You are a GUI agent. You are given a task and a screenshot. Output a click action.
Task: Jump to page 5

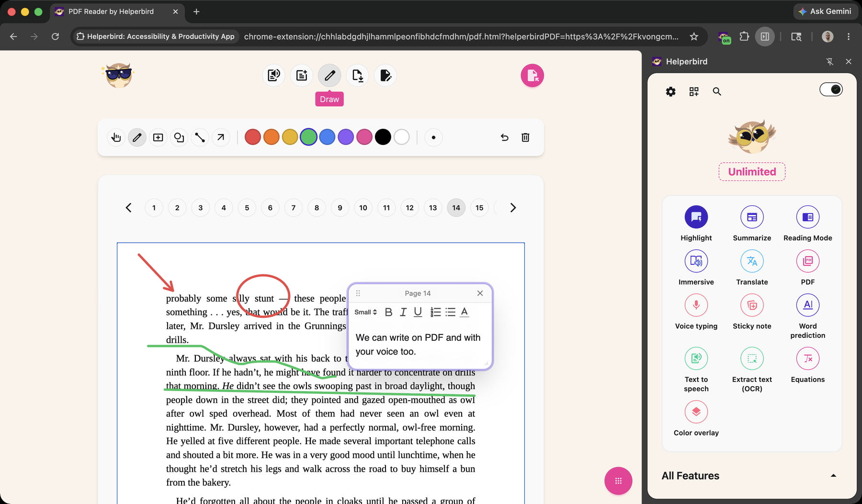(247, 208)
